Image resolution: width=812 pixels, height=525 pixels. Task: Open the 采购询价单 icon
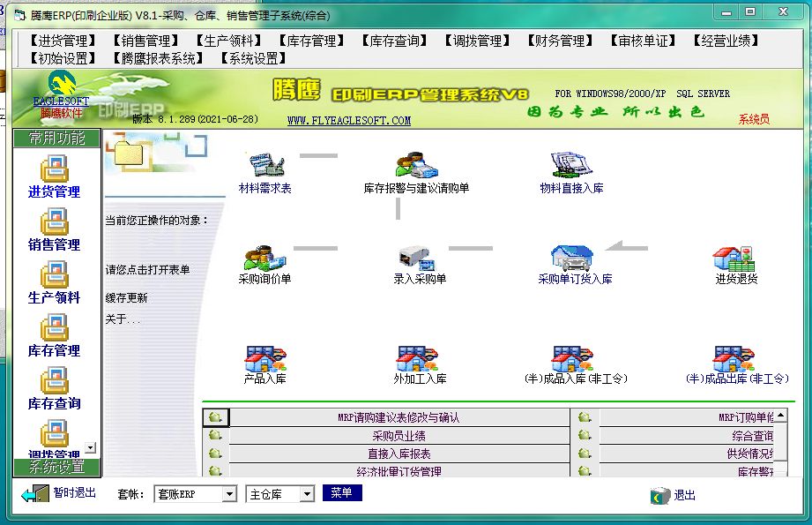pos(264,265)
